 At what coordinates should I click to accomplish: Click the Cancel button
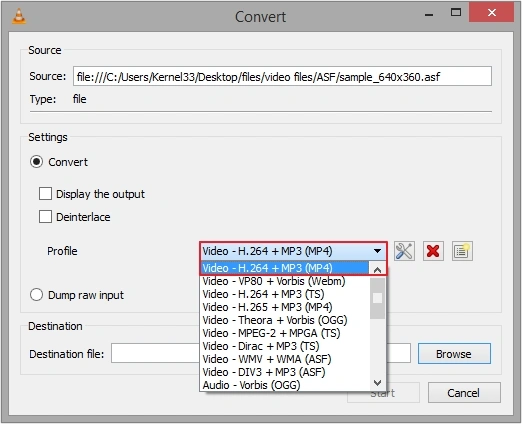tap(464, 393)
